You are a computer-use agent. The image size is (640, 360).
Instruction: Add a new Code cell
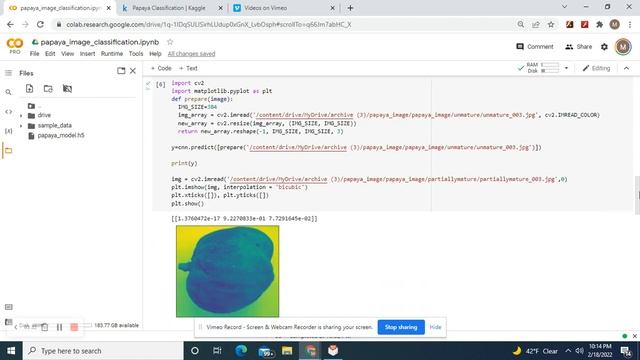tap(161, 68)
